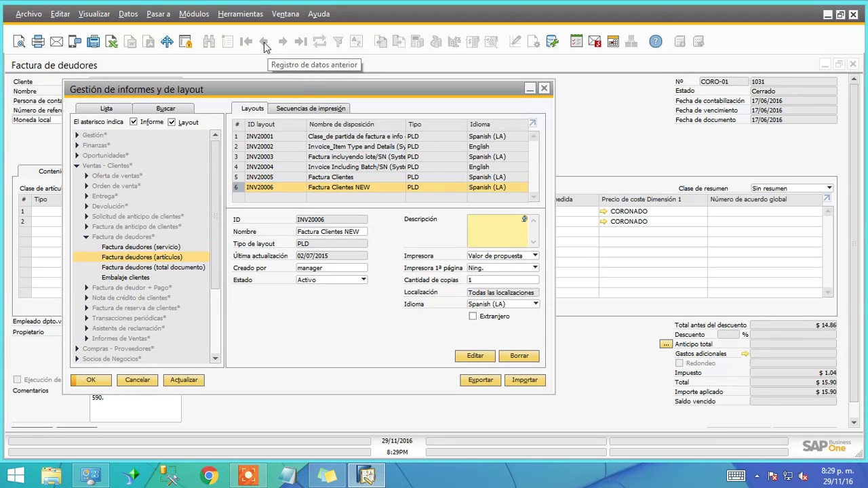
Task: Open the Estado dropdown
Action: (x=363, y=280)
